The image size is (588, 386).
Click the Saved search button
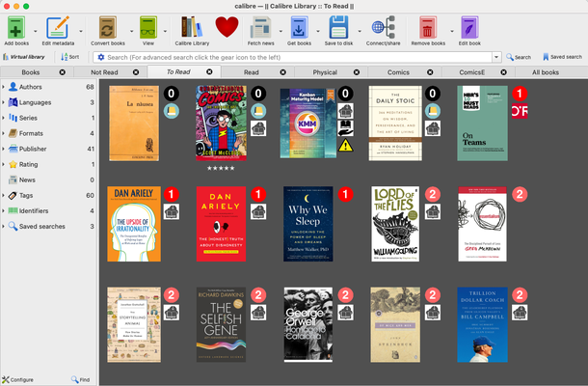[562, 57]
